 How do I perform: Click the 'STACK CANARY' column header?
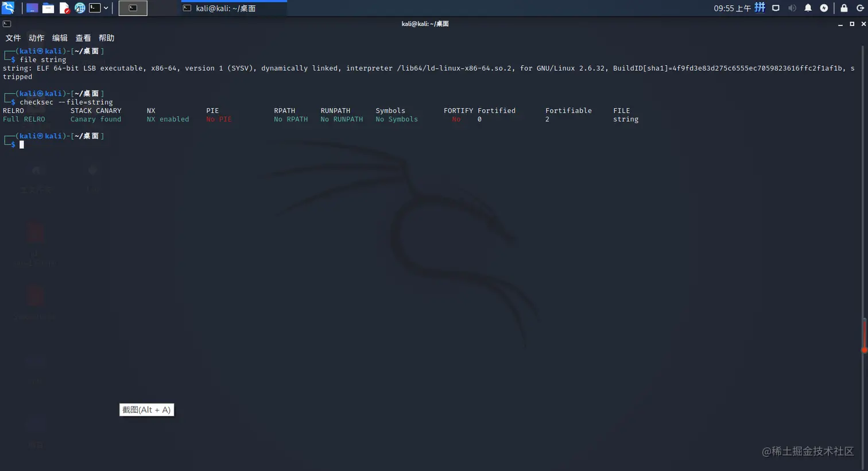click(x=96, y=111)
